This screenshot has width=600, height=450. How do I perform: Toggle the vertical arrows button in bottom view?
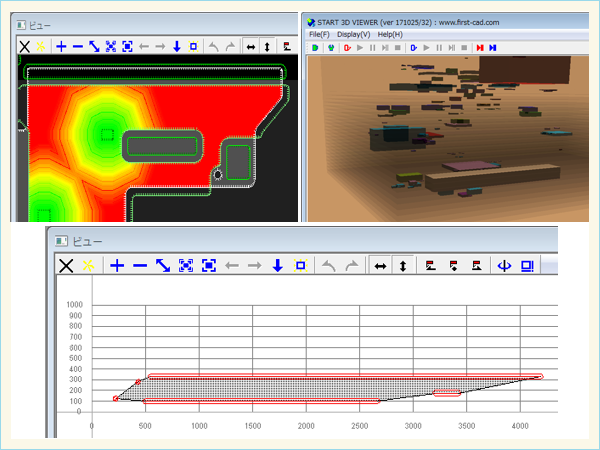(x=402, y=265)
